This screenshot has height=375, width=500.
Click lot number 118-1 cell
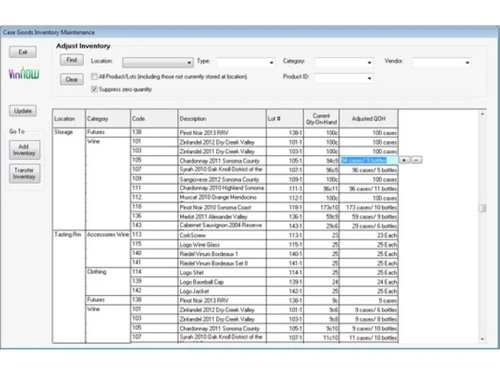(x=285, y=207)
